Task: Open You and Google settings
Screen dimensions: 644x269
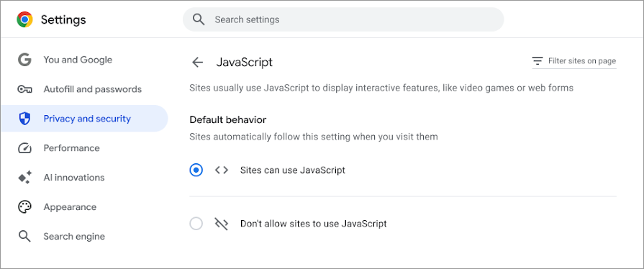Action: [84, 60]
